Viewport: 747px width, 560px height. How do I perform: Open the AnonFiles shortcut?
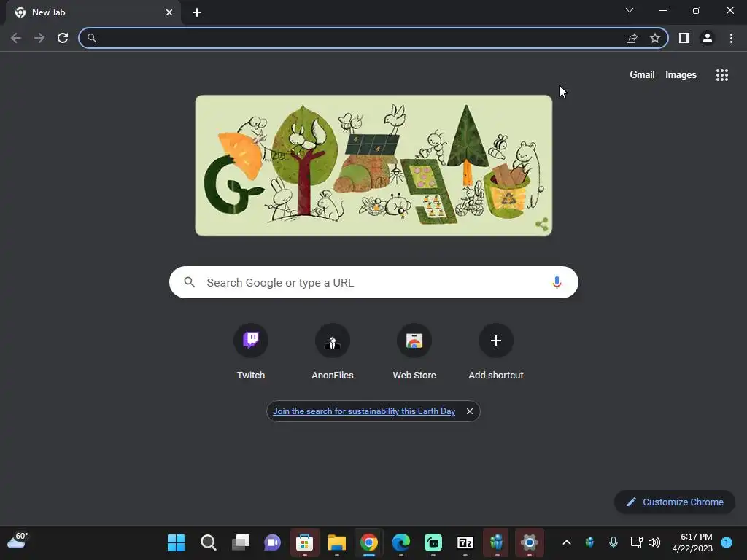coord(333,352)
